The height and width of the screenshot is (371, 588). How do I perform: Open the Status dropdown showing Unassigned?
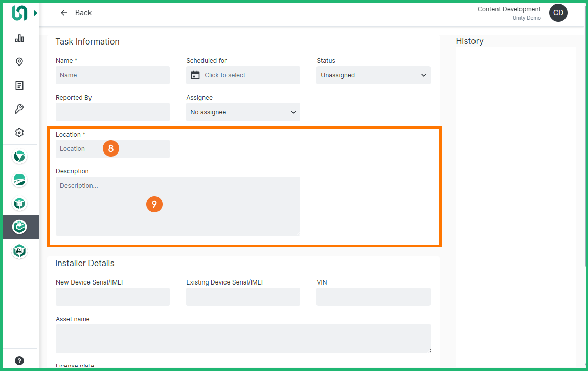373,75
